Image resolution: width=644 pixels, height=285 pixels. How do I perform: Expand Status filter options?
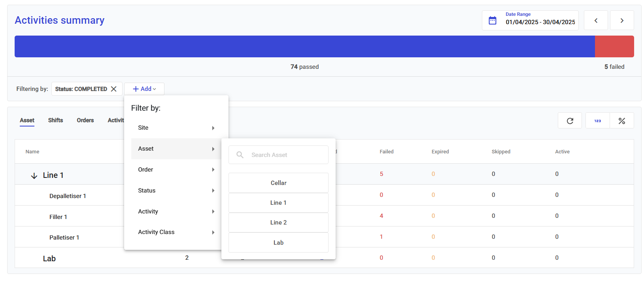(176, 191)
